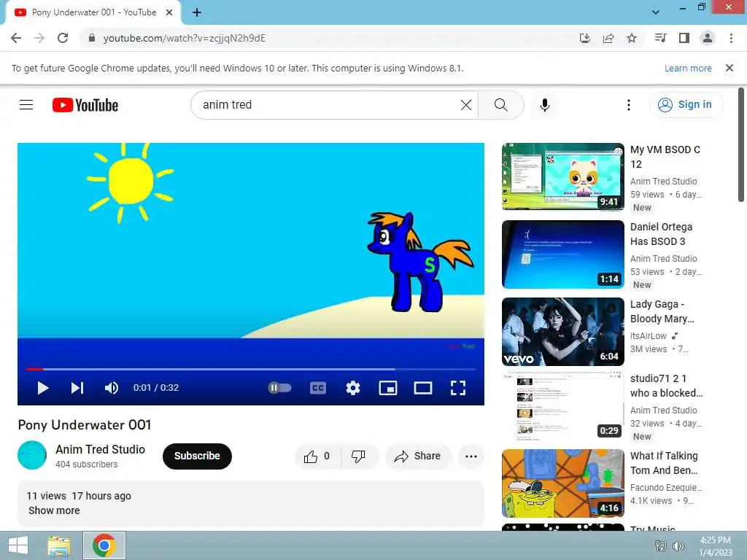Open new tab plus button

tap(197, 13)
